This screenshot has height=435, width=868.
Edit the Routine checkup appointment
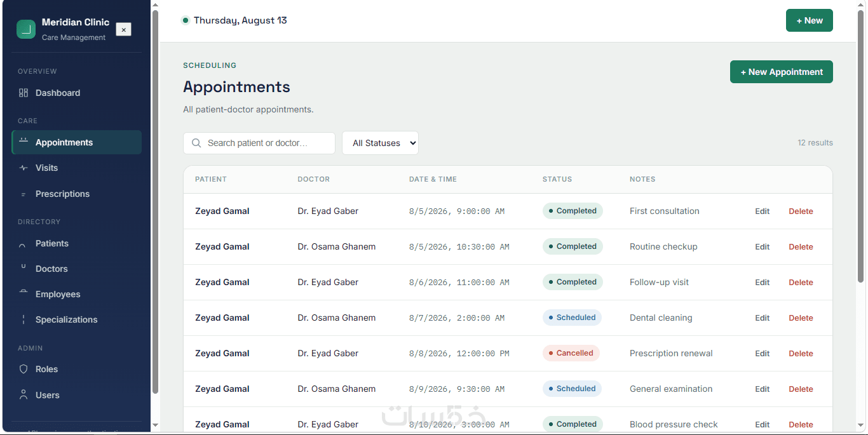(x=762, y=247)
